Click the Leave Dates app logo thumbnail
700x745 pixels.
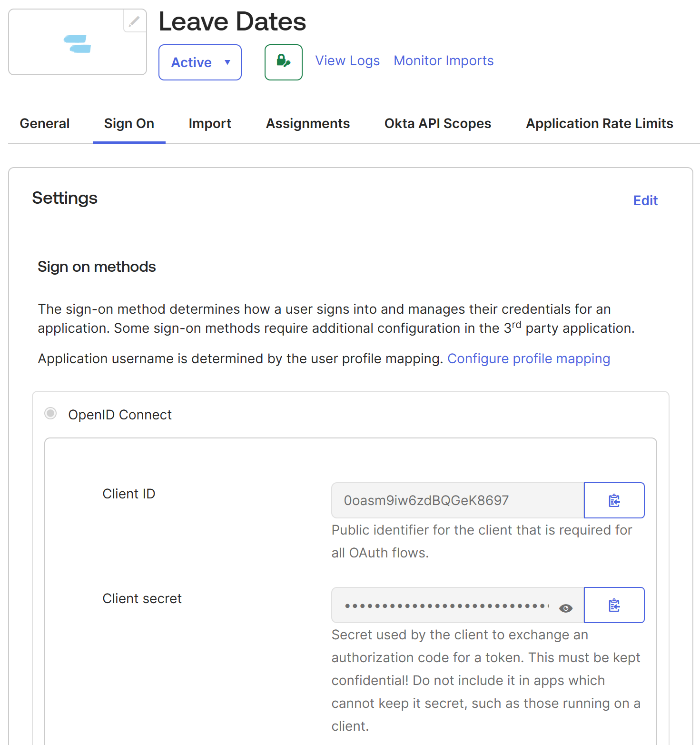click(x=78, y=42)
